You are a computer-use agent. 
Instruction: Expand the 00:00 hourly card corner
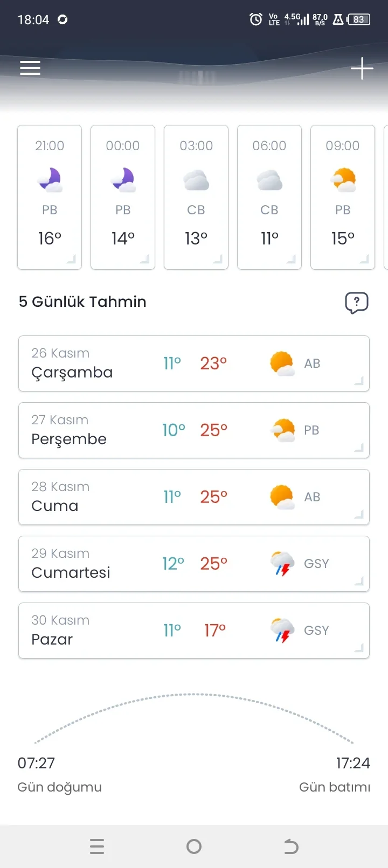point(144,260)
